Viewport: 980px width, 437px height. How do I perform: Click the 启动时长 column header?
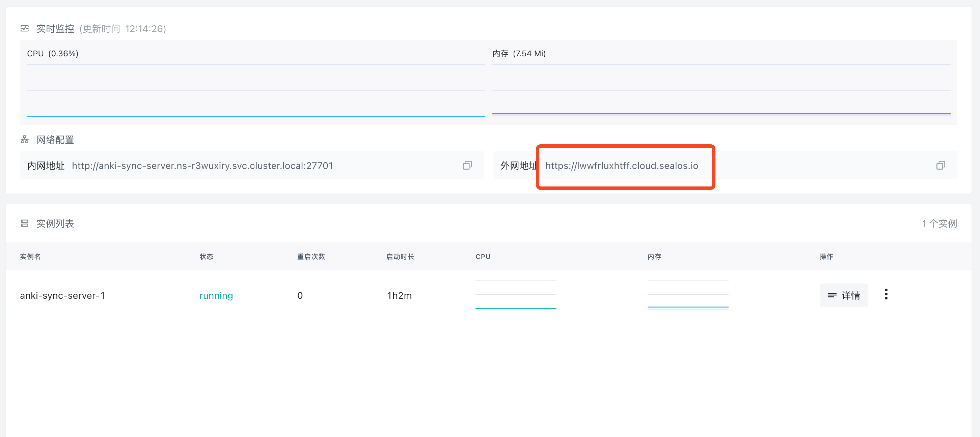tap(400, 257)
